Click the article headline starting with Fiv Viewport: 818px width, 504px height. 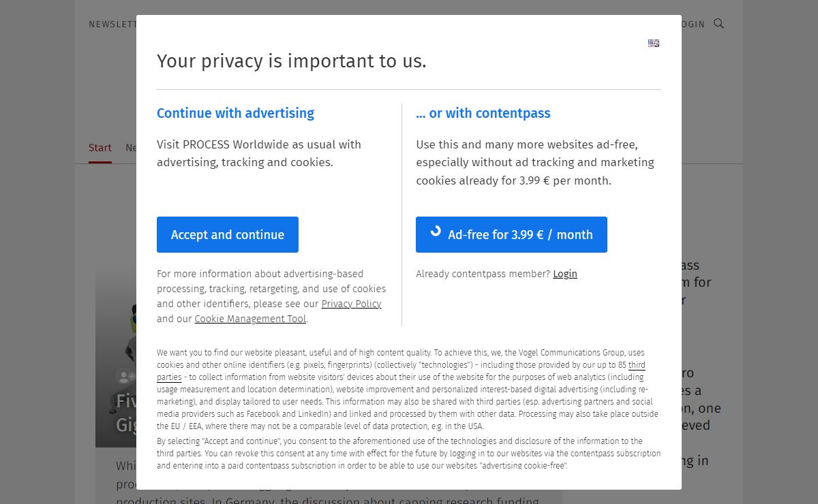click(126, 413)
